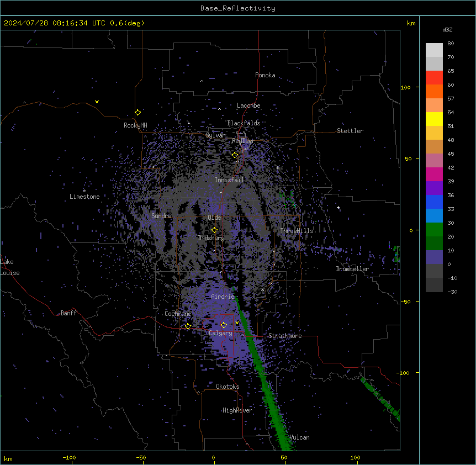Click the Drumheller label
This screenshot has width=476, height=465.
click(x=352, y=269)
